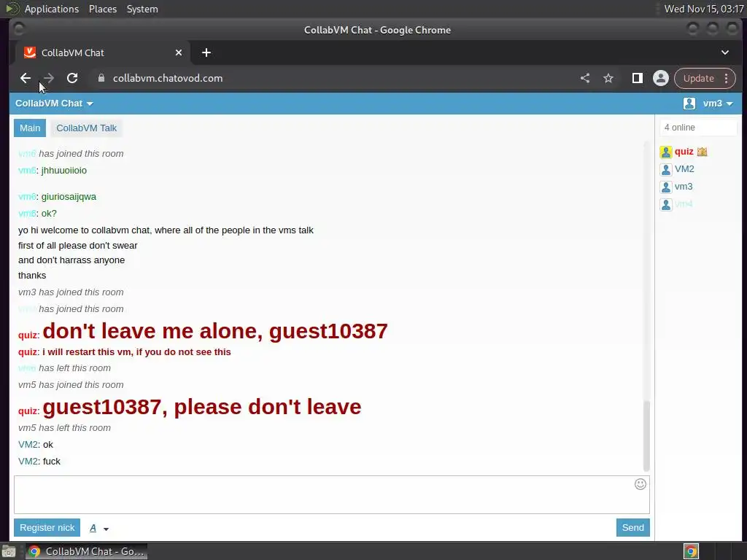Screen dimensions: 747x560
Task: Open the Chrome tab search chevron
Action: tap(725, 52)
